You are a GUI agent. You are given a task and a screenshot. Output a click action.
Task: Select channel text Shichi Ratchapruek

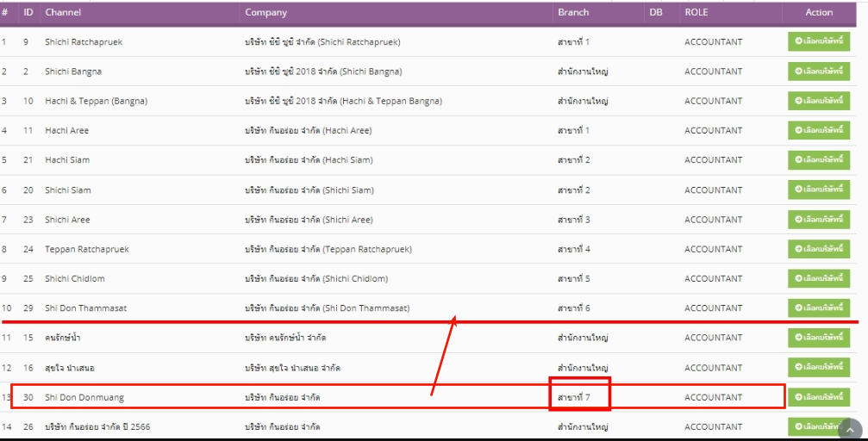coord(84,42)
